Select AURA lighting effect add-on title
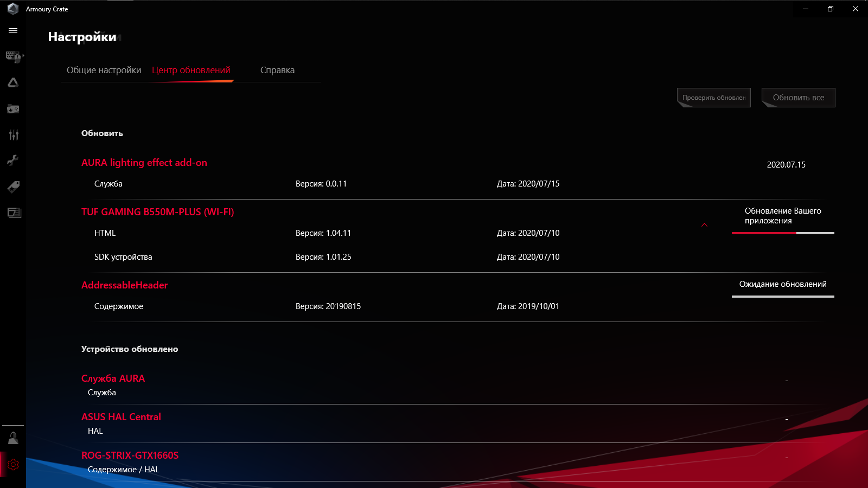868x488 pixels. point(144,163)
